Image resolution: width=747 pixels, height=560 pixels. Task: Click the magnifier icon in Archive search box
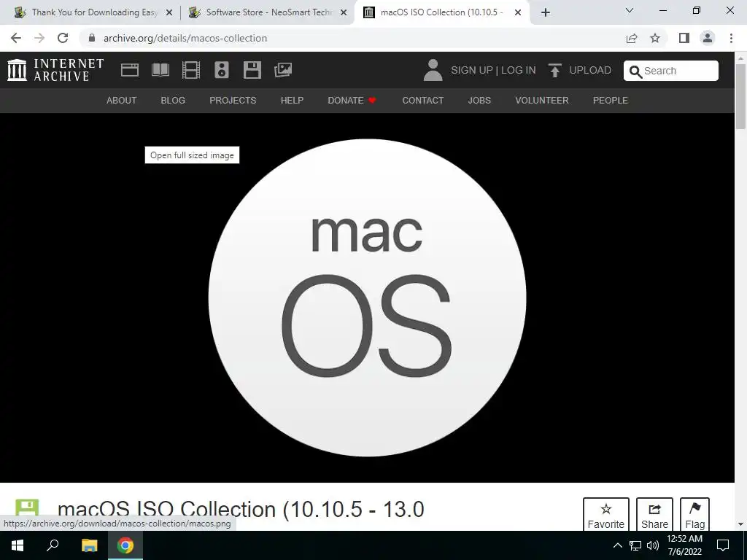635,71
